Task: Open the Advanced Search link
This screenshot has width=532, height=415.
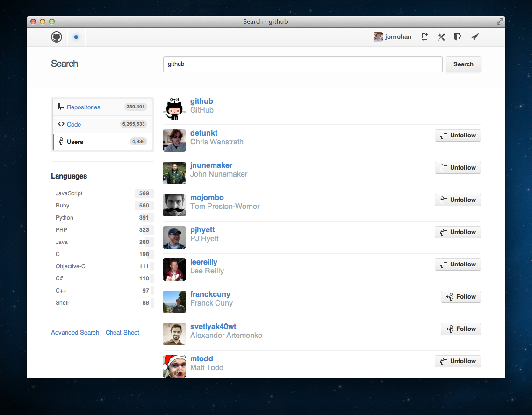Action: click(75, 333)
